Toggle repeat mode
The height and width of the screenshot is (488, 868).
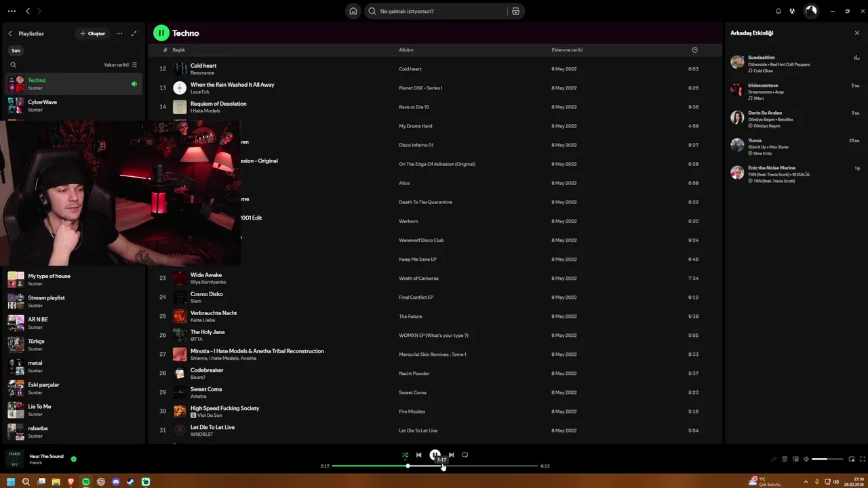click(x=465, y=455)
